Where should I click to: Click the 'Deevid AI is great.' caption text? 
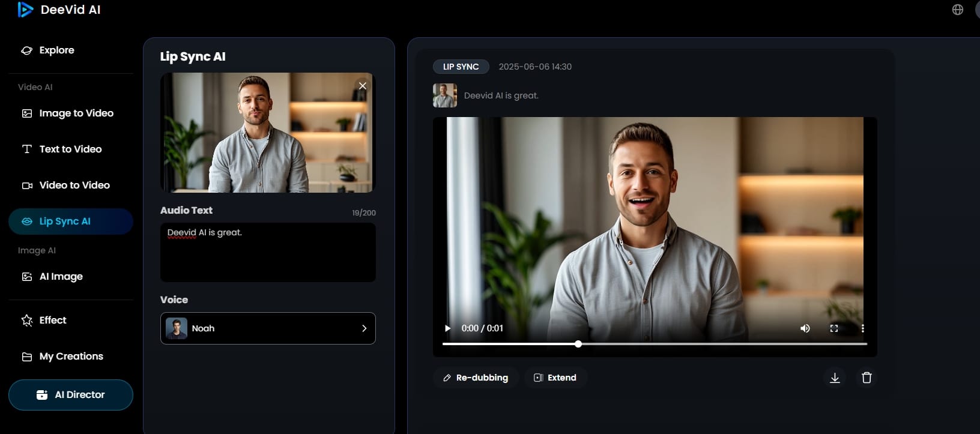click(501, 95)
